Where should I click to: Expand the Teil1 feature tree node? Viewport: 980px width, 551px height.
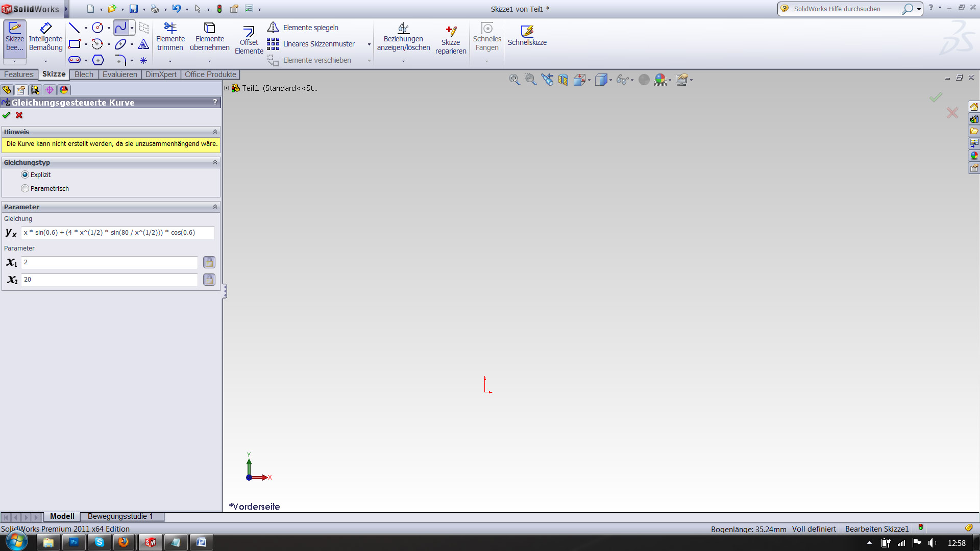click(227, 88)
